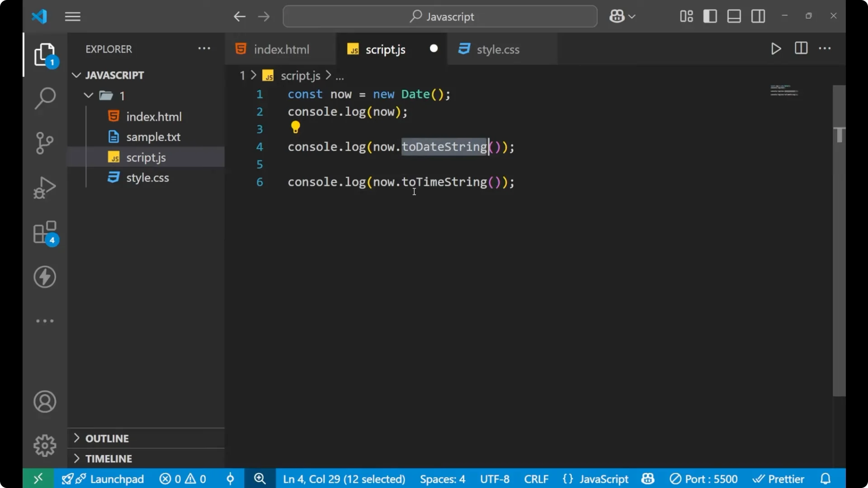
Task: Click the lightbulb quick fix on line 3
Action: click(295, 128)
